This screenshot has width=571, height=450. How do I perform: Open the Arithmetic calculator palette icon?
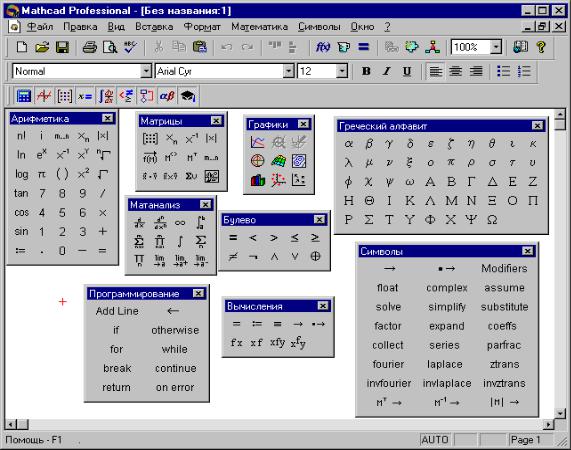click(x=24, y=96)
